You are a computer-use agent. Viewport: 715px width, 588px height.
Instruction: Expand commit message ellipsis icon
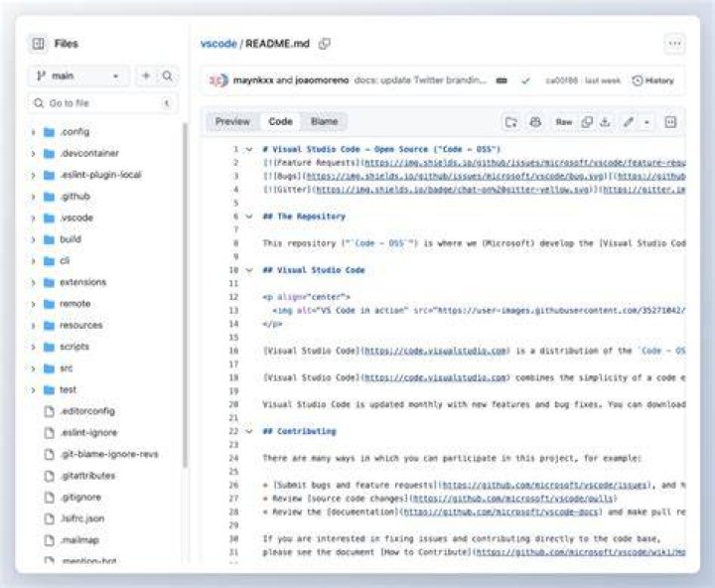click(501, 80)
